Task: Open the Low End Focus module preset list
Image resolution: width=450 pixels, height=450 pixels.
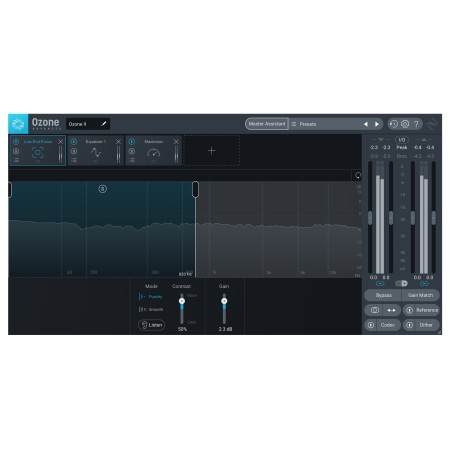Action: pyautogui.click(x=16, y=160)
